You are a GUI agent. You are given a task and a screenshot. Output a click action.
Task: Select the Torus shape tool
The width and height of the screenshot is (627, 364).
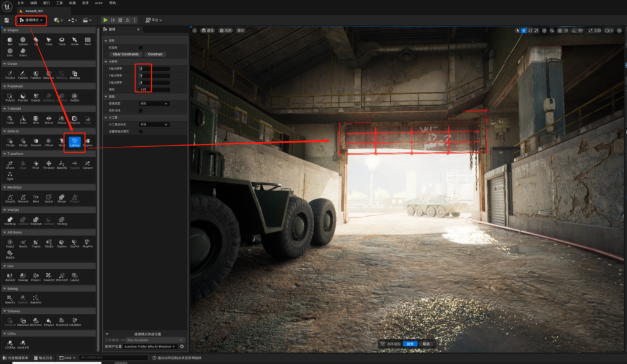click(x=62, y=40)
